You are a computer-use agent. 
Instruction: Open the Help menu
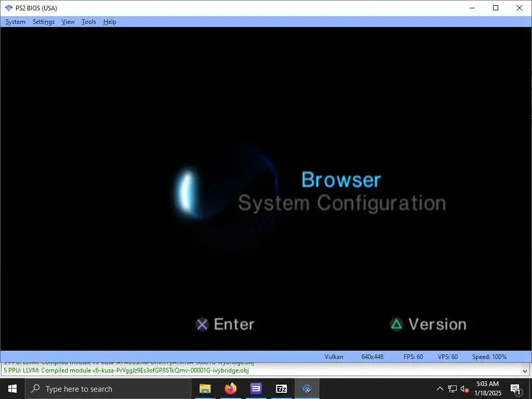(x=110, y=22)
